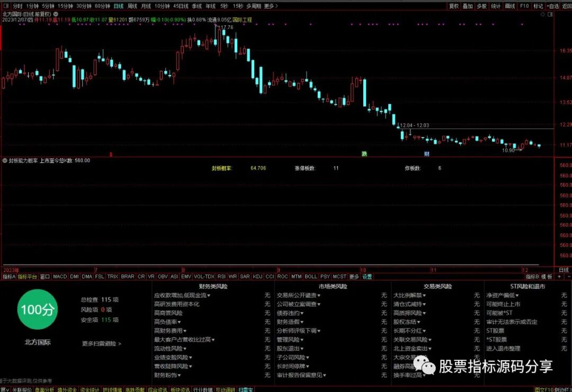Click the 画线 drawing button
The width and height of the screenshot is (572, 392).
click(510, 6)
